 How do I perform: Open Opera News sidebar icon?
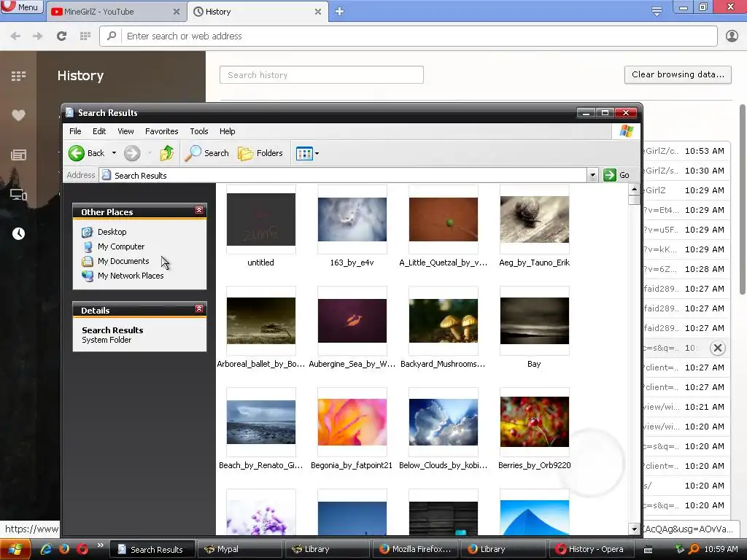click(18, 155)
